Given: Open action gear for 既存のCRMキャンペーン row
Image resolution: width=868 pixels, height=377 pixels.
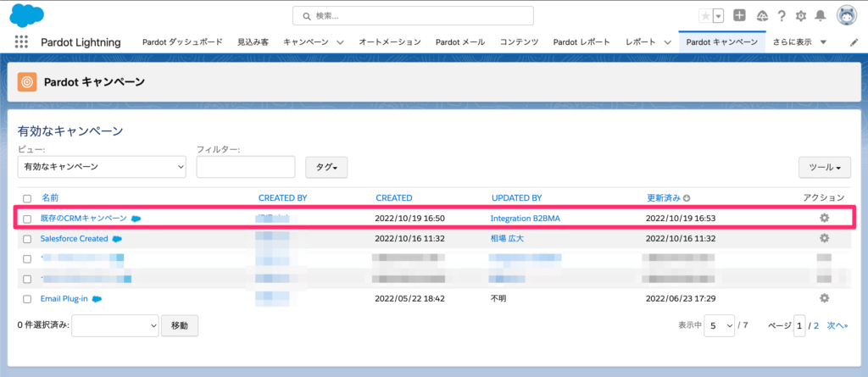Looking at the screenshot, I should tap(824, 218).
